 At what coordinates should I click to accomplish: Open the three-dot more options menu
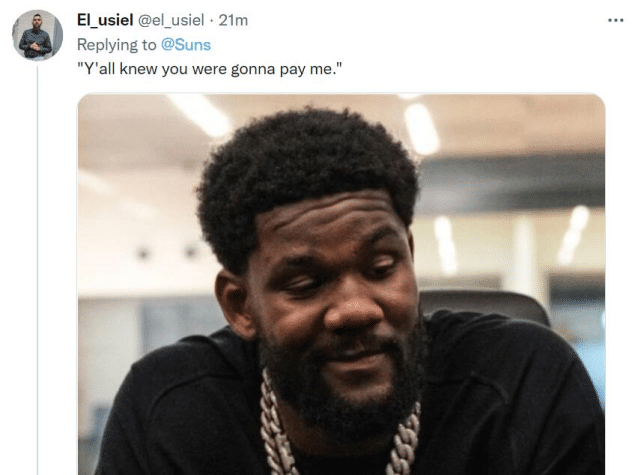[615, 20]
